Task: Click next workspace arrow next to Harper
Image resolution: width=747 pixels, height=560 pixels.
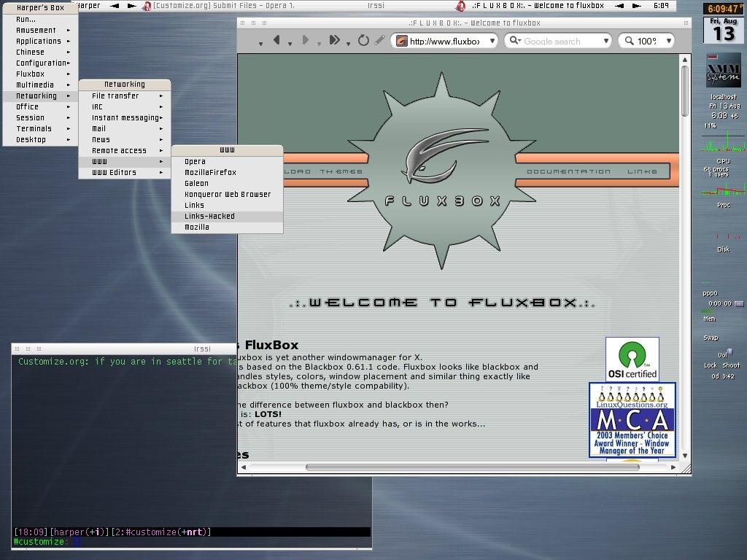Action: pos(131,6)
